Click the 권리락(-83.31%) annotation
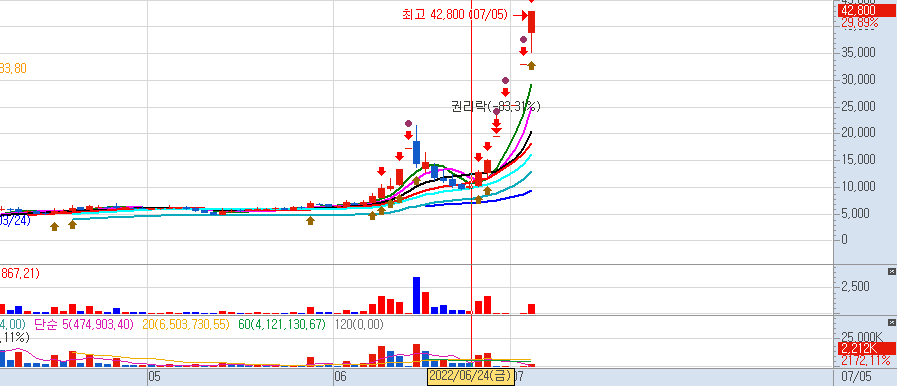 [x=495, y=106]
